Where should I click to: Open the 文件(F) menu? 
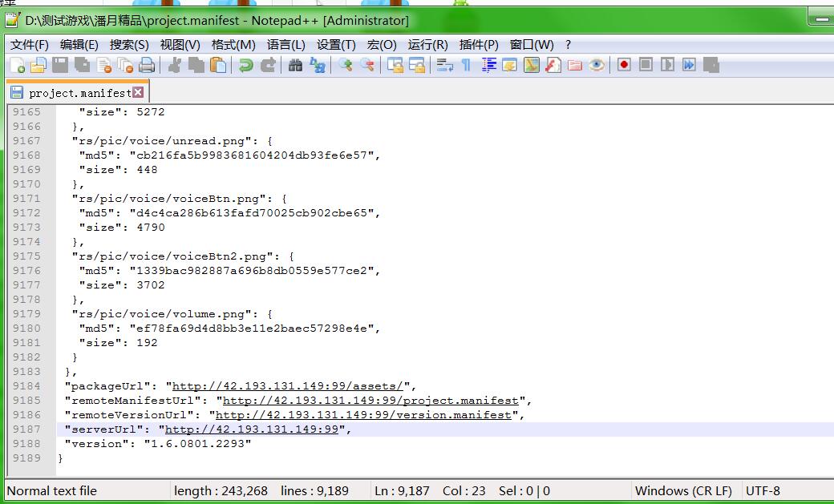click(x=30, y=45)
